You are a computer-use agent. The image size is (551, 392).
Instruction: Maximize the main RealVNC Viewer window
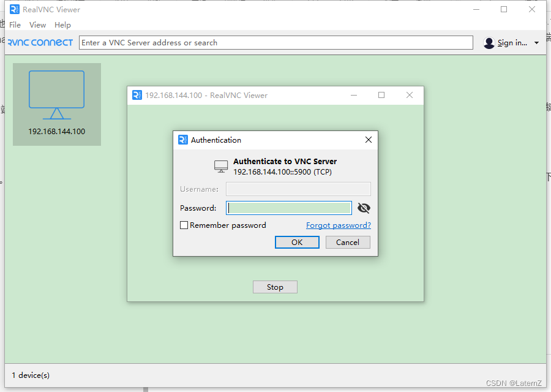(x=504, y=9)
